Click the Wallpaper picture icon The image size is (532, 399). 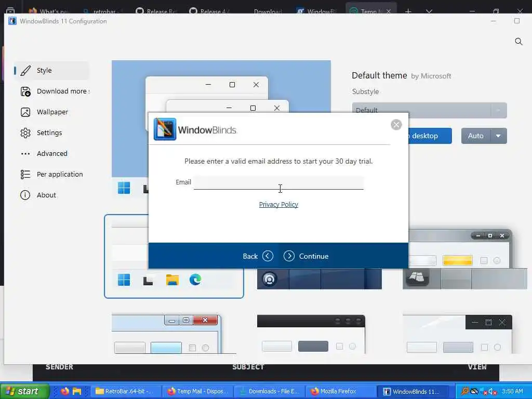25,112
